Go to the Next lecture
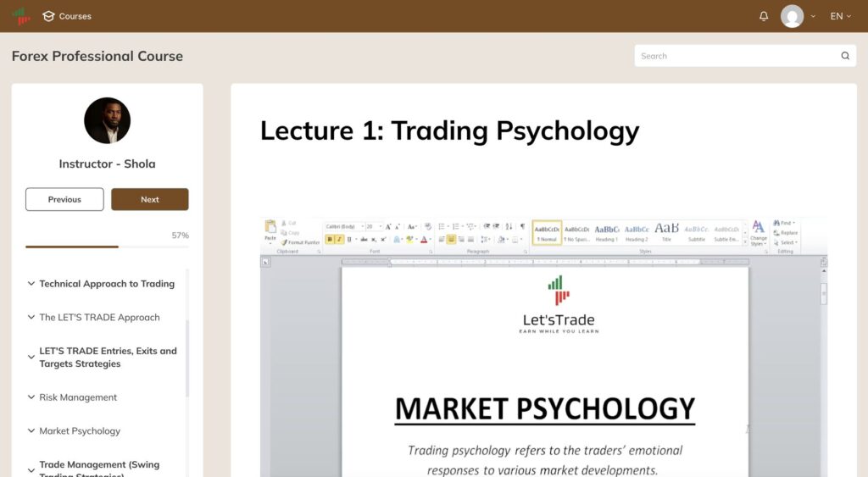The height and width of the screenshot is (477, 868). point(149,199)
